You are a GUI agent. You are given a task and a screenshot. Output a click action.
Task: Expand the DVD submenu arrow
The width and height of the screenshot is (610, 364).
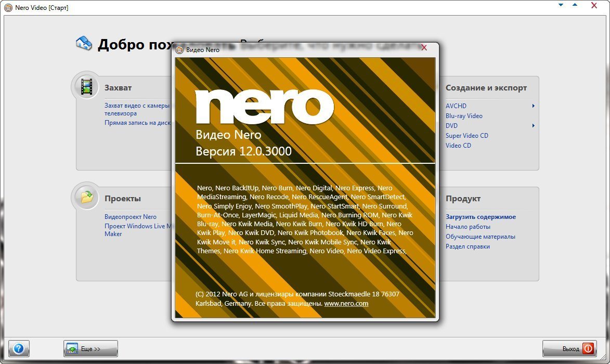tap(533, 126)
